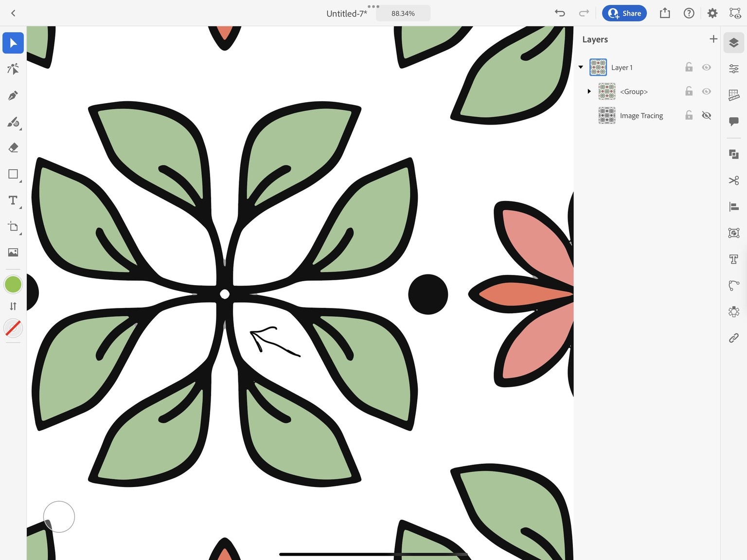Select the Type tool
Image resolution: width=747 pixels, height=560 pixels.
(x=13, y=200)
